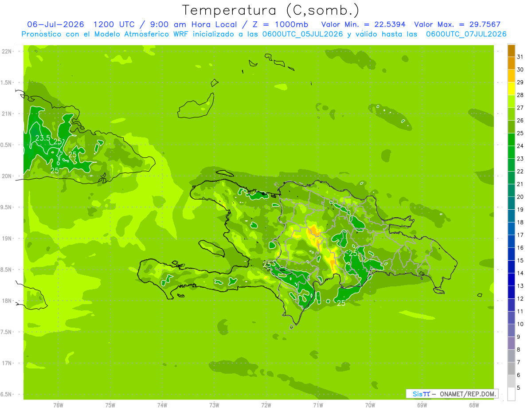Click the colorbar label '15'

click(520, 260)
